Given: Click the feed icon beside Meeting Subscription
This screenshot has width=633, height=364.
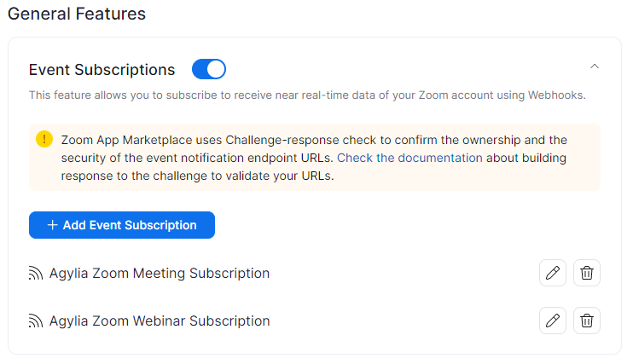Looking at the screenshot, I should coord(36,273).
